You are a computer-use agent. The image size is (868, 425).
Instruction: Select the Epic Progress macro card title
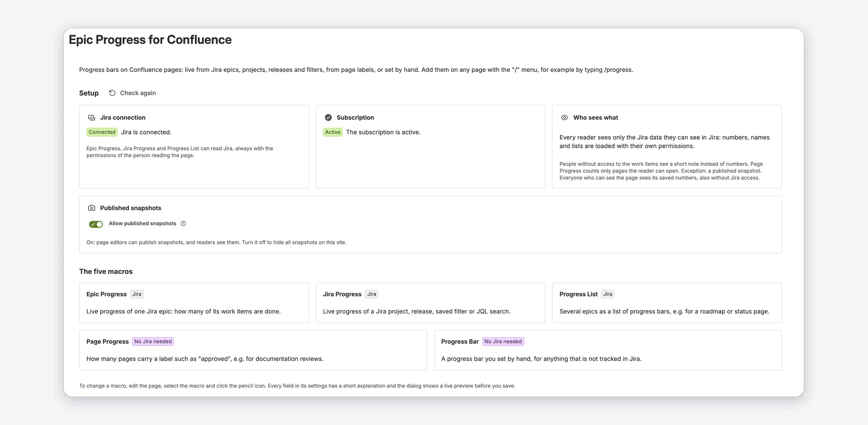(x=107, y=294)
